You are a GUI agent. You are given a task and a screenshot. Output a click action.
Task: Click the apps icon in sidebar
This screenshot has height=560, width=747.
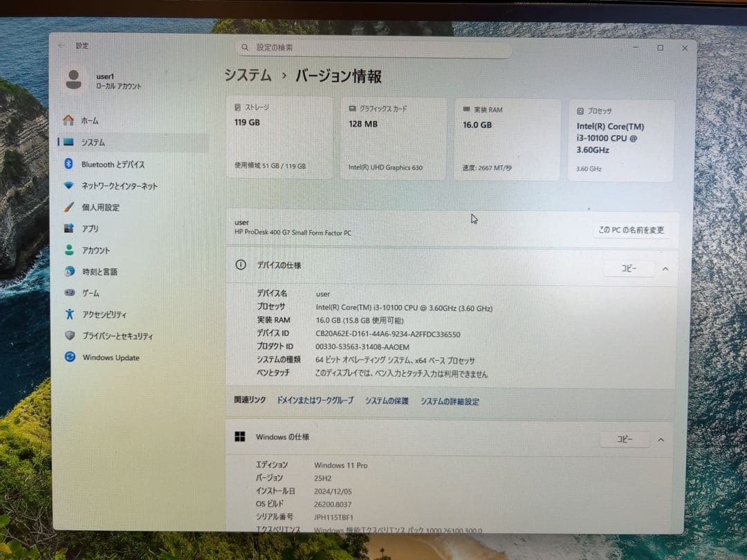click(69, 228)
